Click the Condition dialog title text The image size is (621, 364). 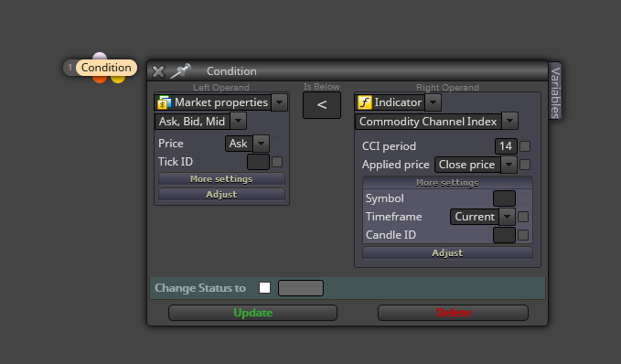point(231,71)
